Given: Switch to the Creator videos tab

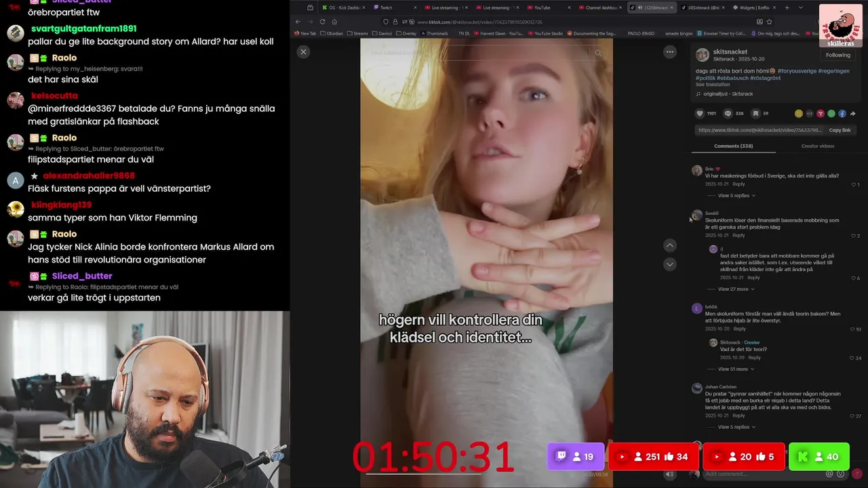Looking at the screenshot, I should [817, 146].
